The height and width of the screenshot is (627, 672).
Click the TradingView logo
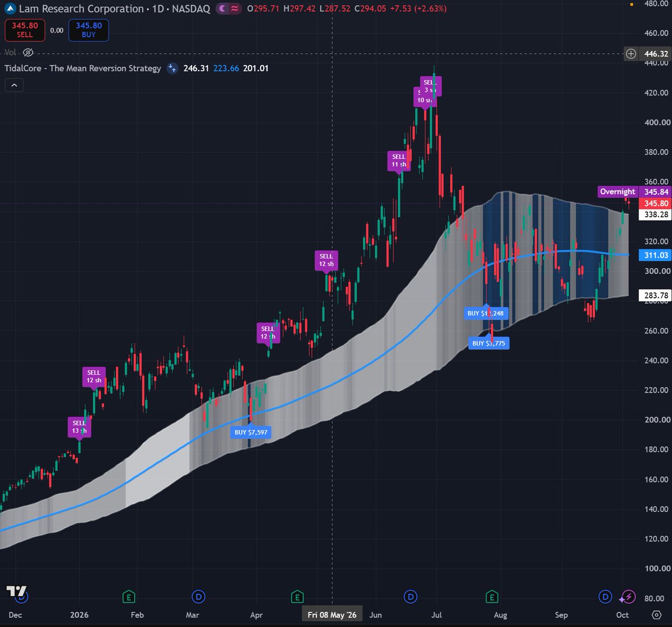pos(16,591)
